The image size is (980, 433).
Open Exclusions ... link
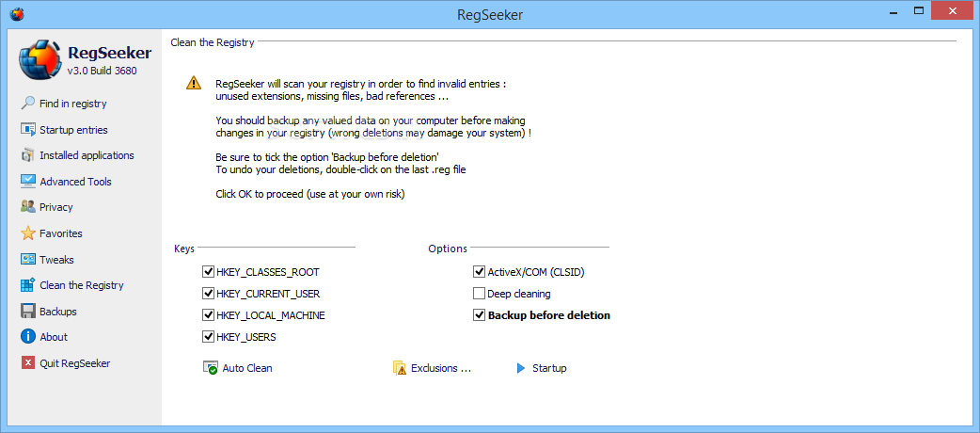tap(441, 368)
